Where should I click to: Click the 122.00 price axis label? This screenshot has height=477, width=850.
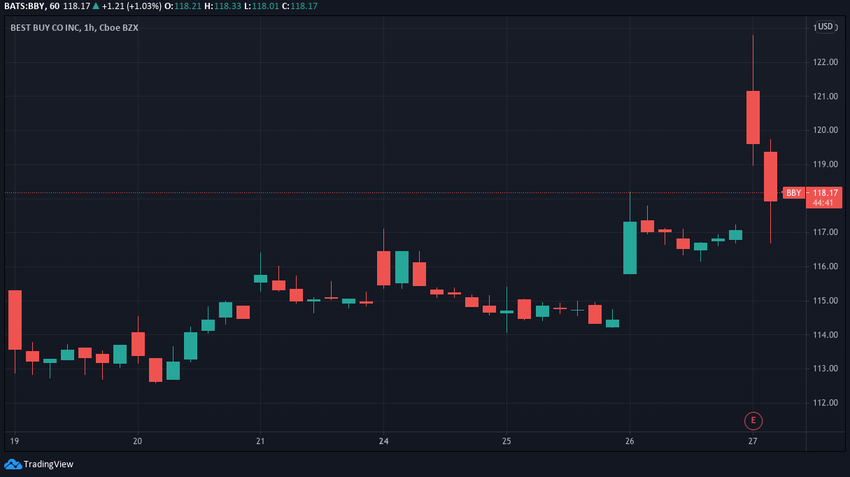pyautogui.click(x=825, y=62)
